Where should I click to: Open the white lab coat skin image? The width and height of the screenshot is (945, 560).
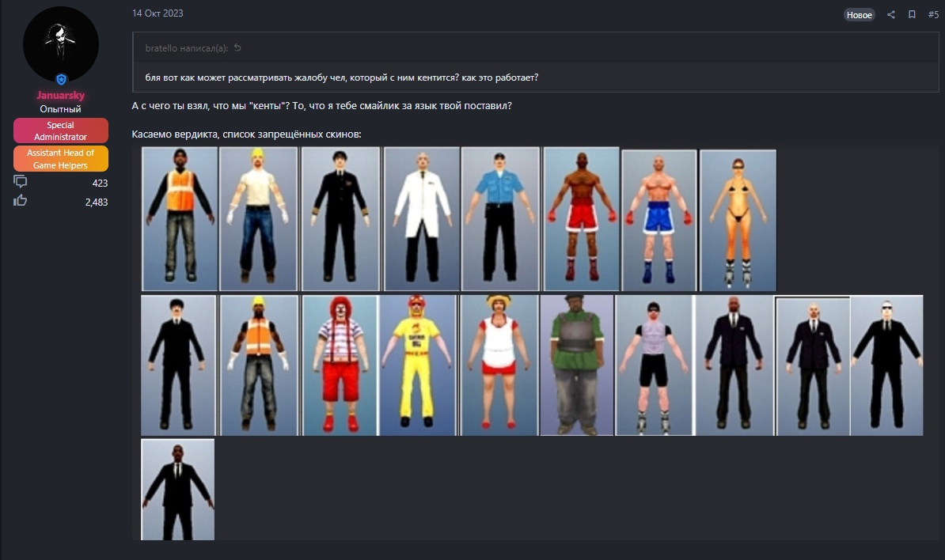pyautogui.click(x=421, y=219)
